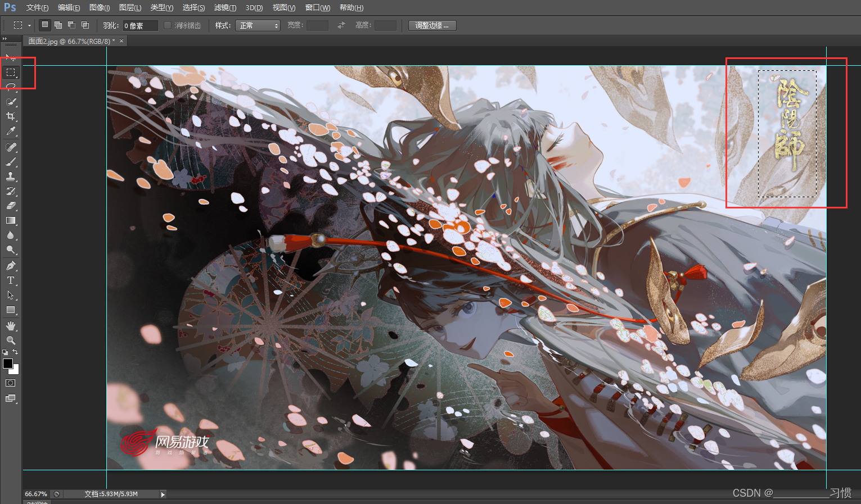This screenshot has width=861, height=504.
Task: Click the 羽化 feather input field
Action: (x=140, y=25)
